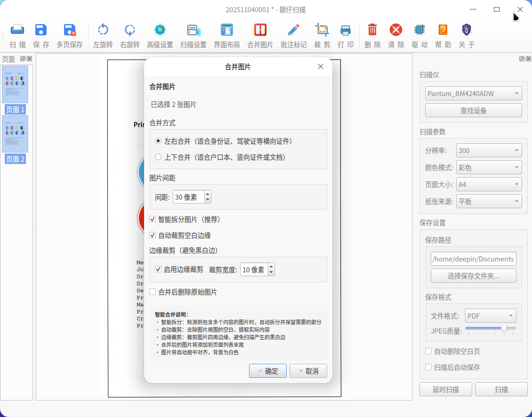Open the 关于 about icon
The width and height of the screenshot is (532, 417).
coord(467,30)
